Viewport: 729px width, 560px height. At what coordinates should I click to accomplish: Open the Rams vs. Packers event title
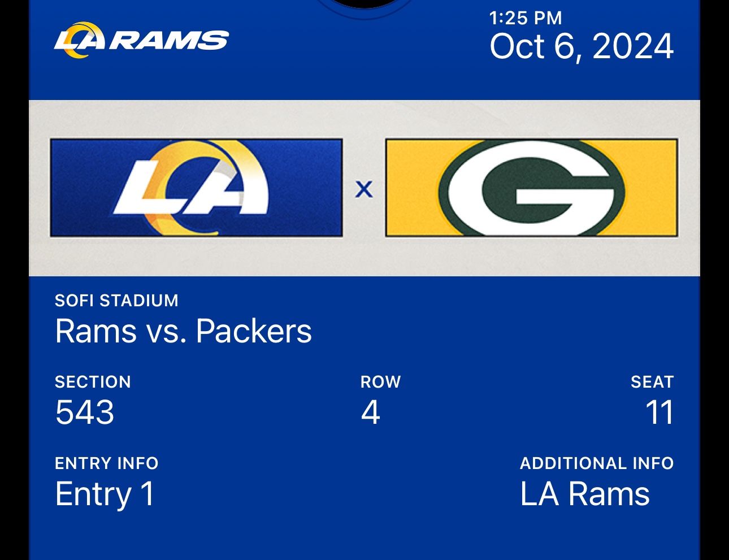coord(183,331)
